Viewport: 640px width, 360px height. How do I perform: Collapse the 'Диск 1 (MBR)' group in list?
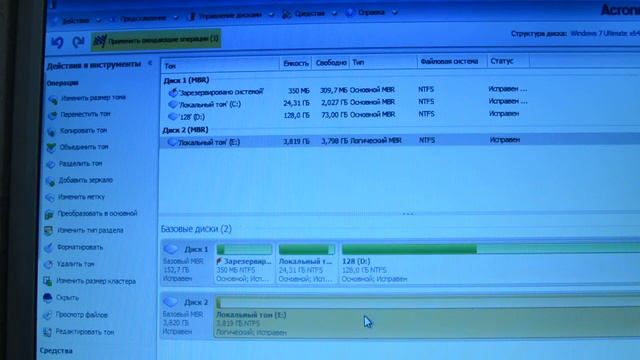(186, 80)
